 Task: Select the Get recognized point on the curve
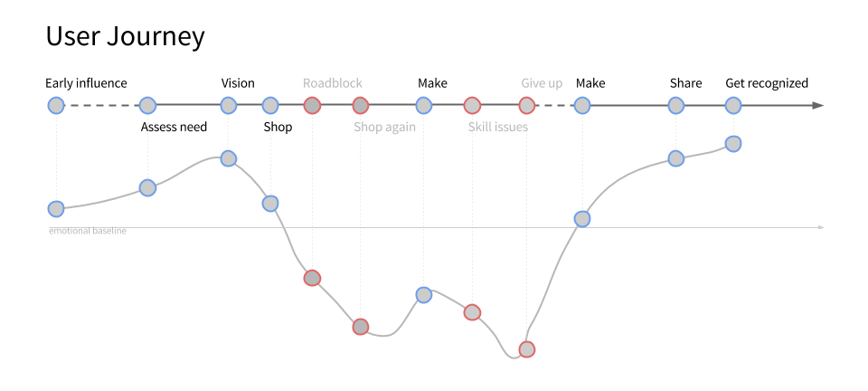(733, 144)
